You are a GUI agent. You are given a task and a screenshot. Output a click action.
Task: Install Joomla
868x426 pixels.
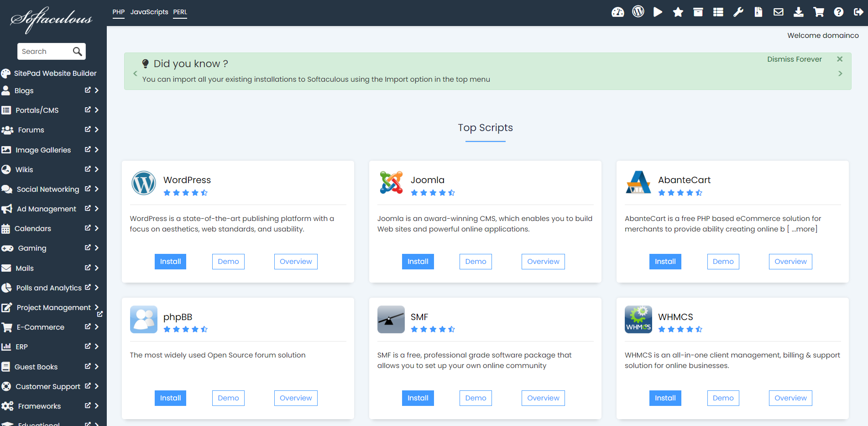point(418,262)
